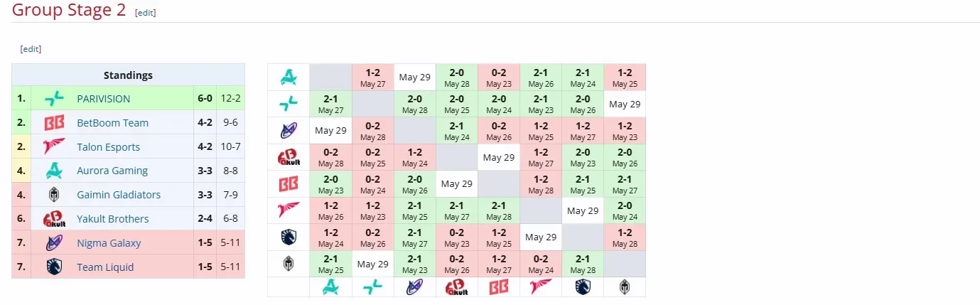
Task: Open the Gaimin Gladiators team name link
Action: coord(119,195)
